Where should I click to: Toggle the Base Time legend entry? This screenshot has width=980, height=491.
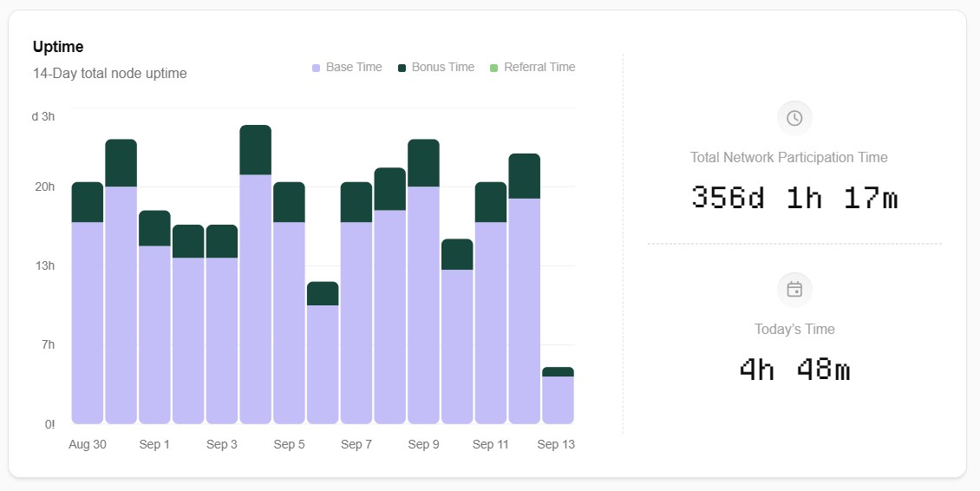point(347,67)
